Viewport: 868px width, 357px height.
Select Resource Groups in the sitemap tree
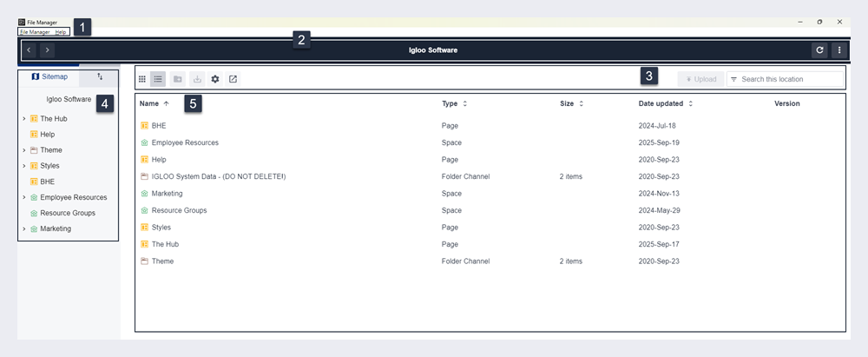(x=68, y=213)
